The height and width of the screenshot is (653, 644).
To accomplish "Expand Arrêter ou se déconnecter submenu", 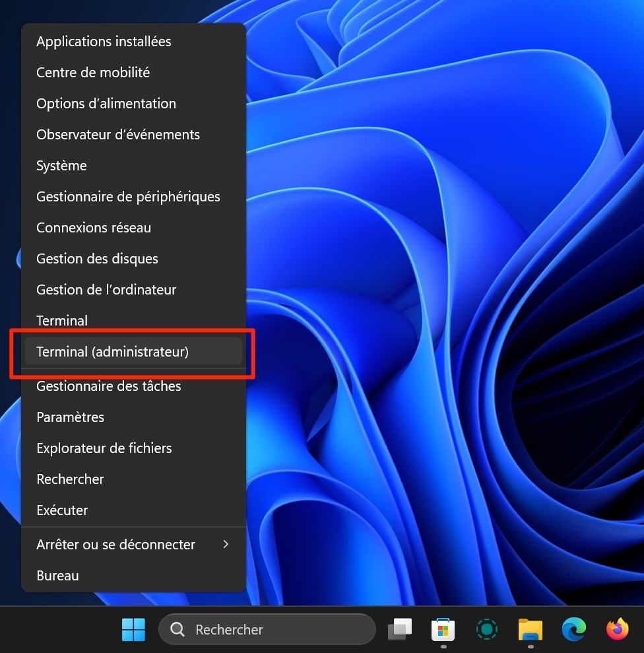I will pos(133,544).
